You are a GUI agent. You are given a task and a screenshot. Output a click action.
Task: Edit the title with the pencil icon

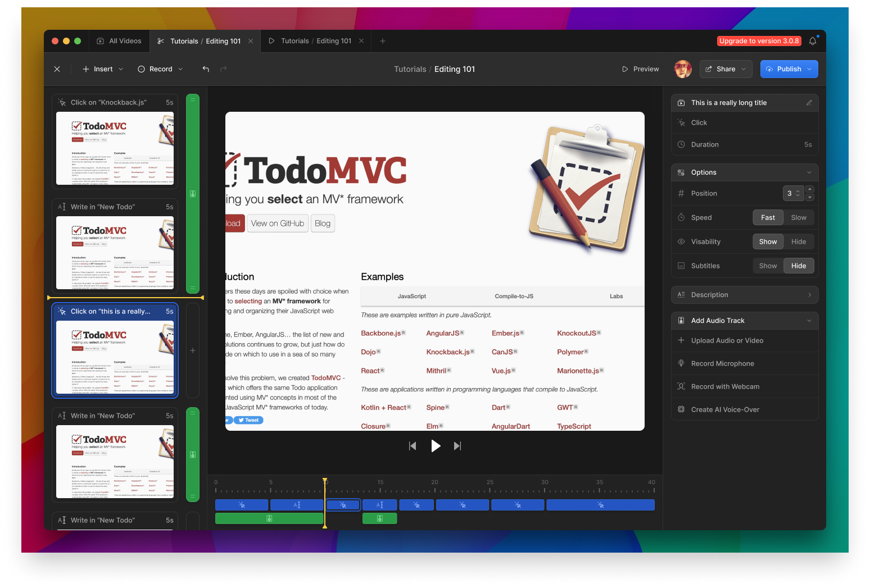point(809,103)
